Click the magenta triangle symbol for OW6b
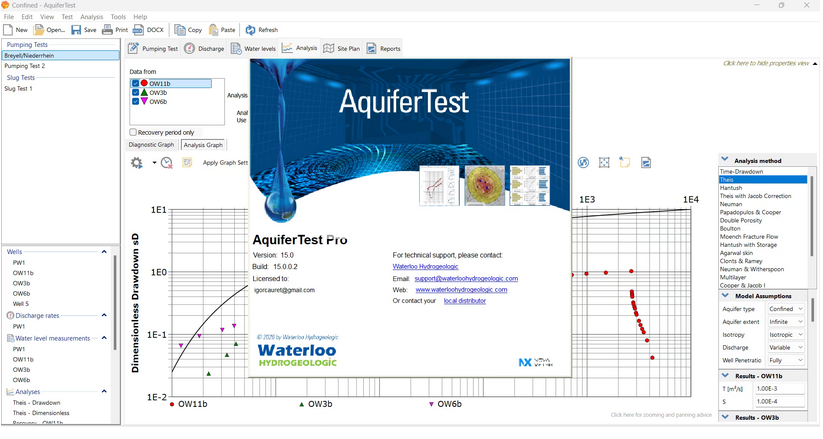The width and height of the screenshot is (823, 439). pyautogui.click(x=144, y=101)
